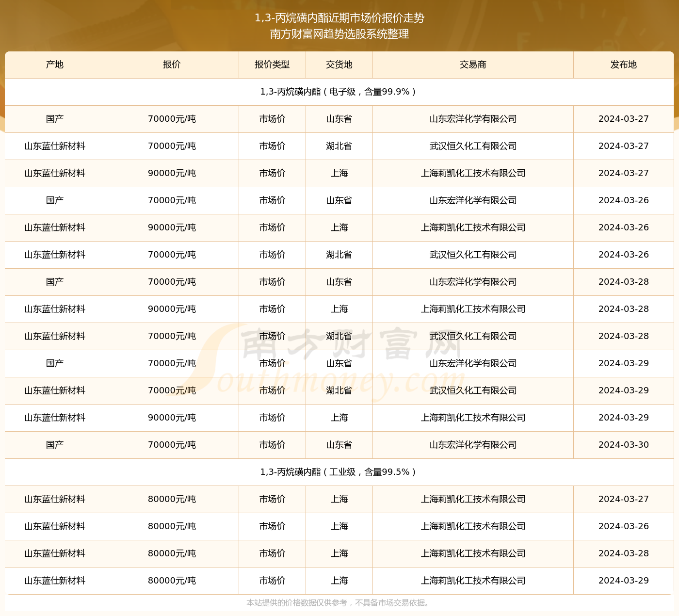Click 山东蓝仕新材料 in the 80000元 2024-03-29 row
679x616 pixels.
pyautogui.click(x=55, y=581)
